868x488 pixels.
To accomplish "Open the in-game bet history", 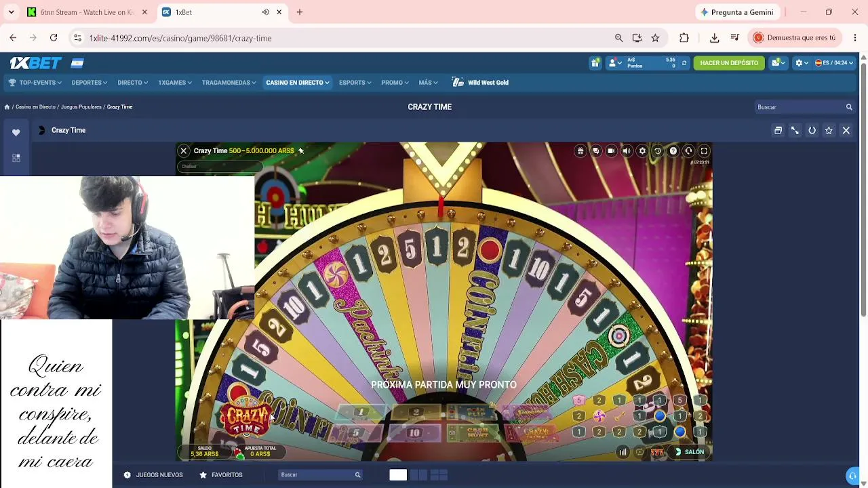I will (x=657, y=151).
